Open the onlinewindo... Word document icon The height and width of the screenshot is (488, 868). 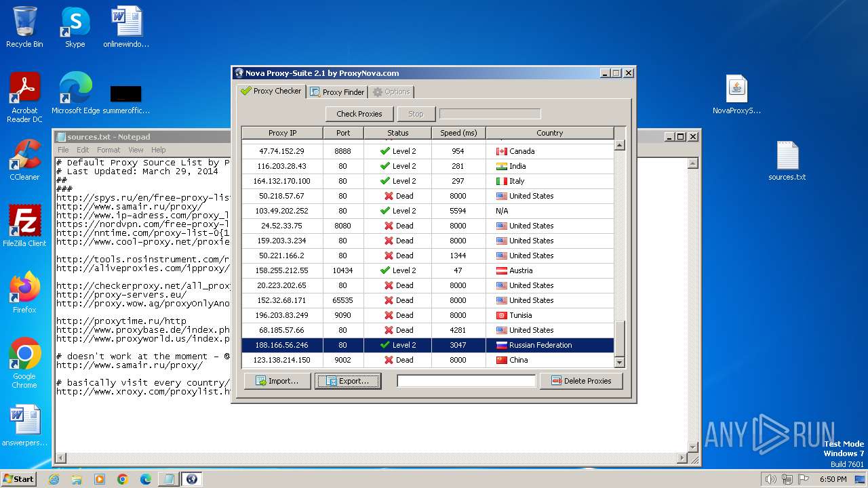pos(126,27)
